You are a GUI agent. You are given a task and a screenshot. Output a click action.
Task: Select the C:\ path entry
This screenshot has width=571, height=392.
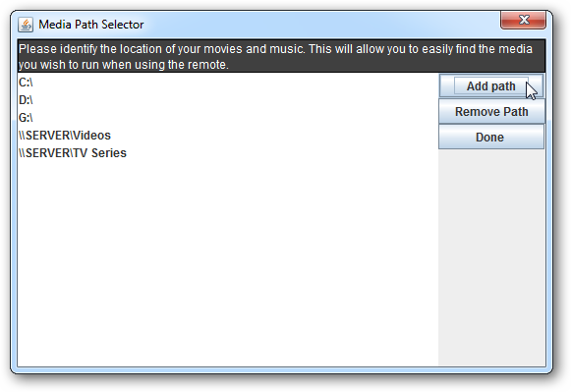(x=228, y=83)
